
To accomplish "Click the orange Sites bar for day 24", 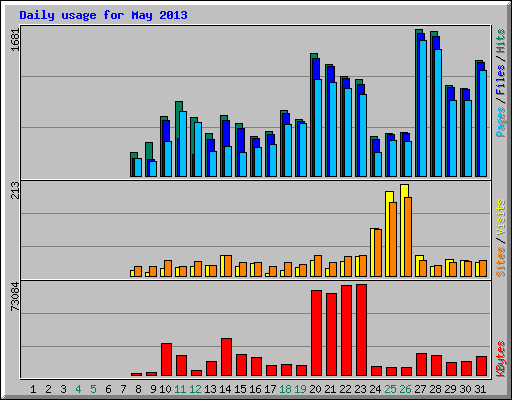I will click(378, 253).
